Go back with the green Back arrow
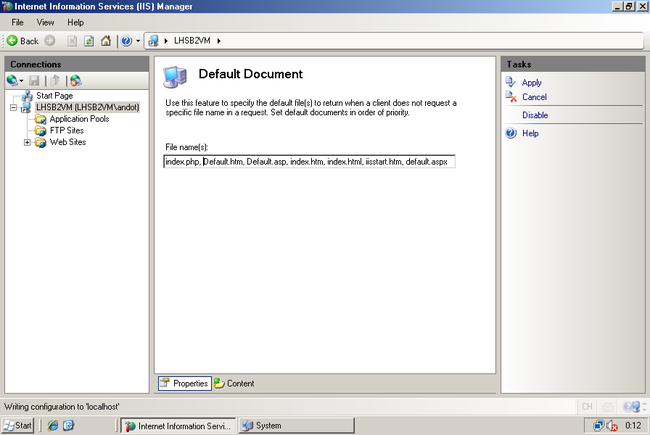This screenshot has width=650, height=435. tap(22, 41)
